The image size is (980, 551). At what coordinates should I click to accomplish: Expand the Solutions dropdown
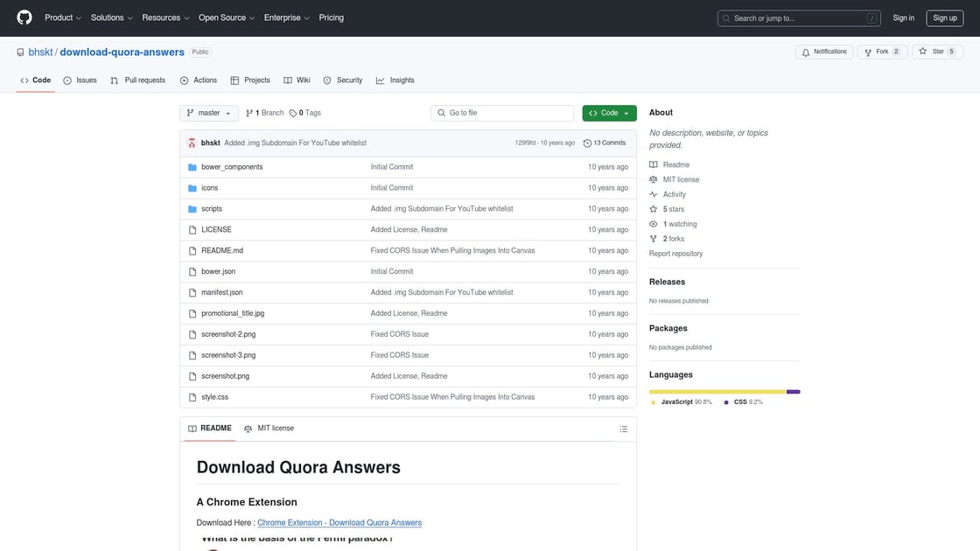click(x=111, y=17)
